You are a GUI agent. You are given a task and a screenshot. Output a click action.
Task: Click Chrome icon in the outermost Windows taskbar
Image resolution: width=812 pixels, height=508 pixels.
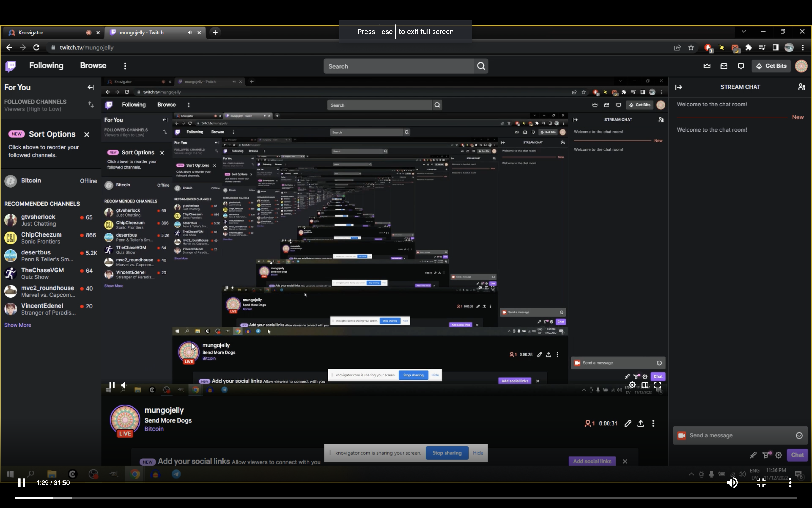click(x=135, y=474)
